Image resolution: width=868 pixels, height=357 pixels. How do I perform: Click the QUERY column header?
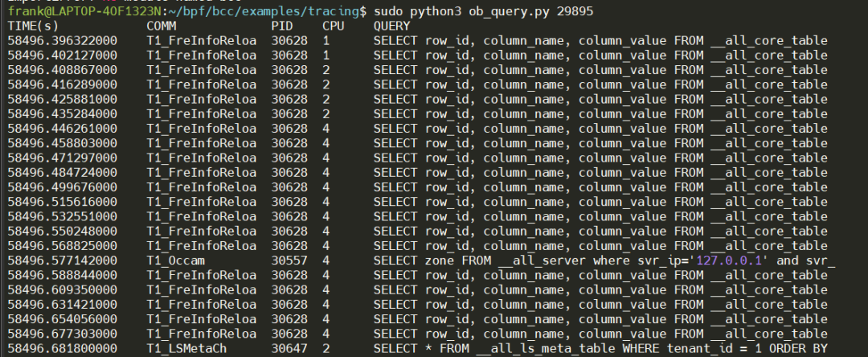pos(392,26)
